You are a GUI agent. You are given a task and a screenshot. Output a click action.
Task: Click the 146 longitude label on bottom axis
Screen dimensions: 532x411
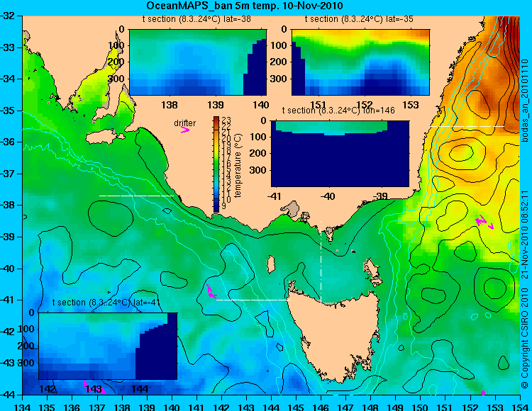click(x=321, y=407)
